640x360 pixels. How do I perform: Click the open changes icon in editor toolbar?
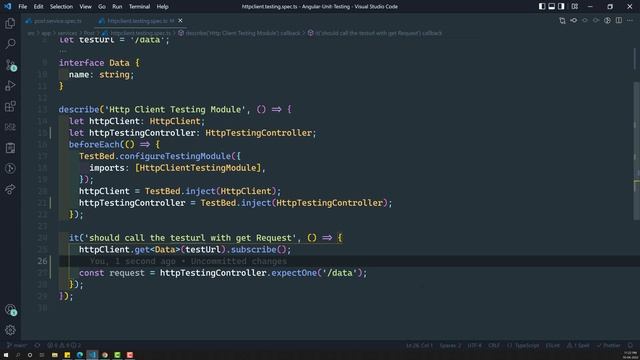coord(562,20)
